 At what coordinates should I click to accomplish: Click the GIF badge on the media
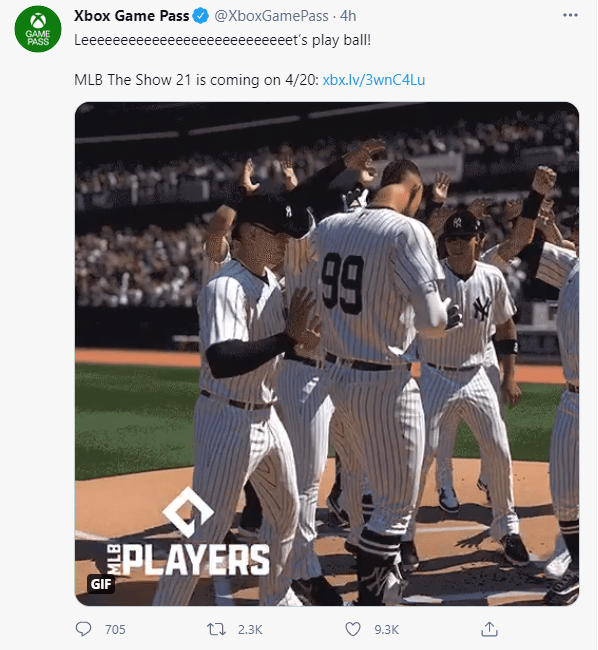[x=101, y=584]
